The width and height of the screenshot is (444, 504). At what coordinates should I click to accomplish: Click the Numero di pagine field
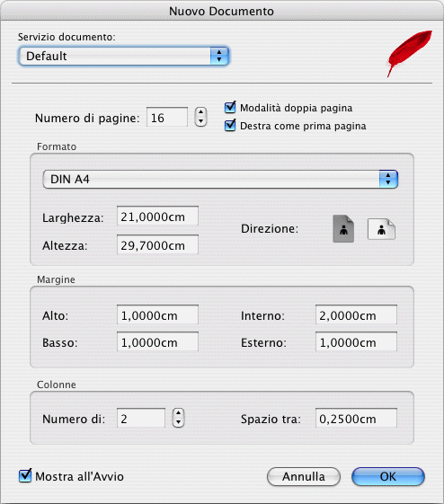[167, 117]
